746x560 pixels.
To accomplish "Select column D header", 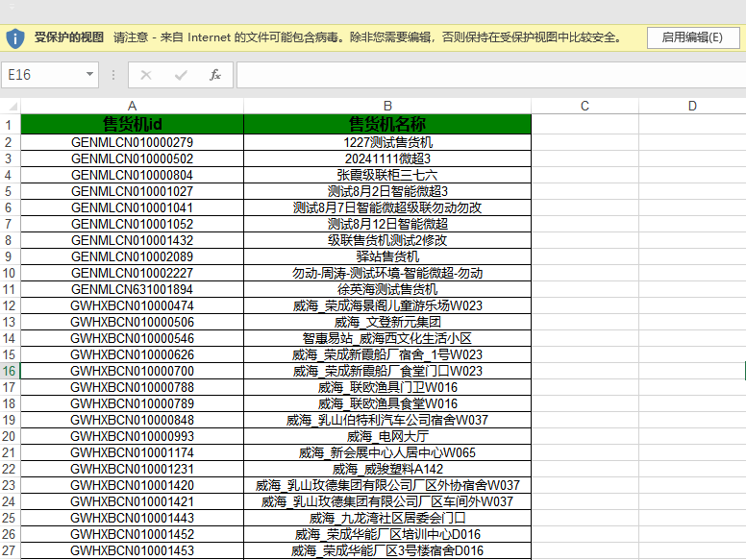I will 692,106.
